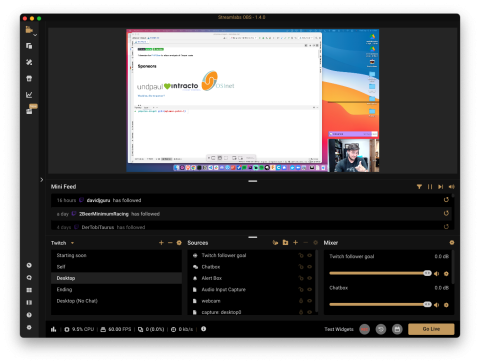Image resolution: width=480 pixels, height=364 pixels.
Task: Replay the davidguru follow alert
Action: coord(446,200)
